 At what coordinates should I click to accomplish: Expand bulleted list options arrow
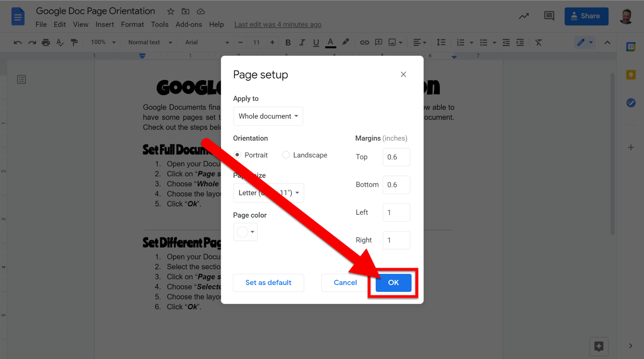tap(494, 42)
